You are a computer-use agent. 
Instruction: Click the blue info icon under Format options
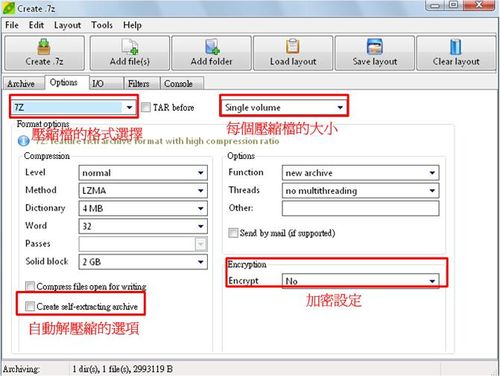tap(23, 141)
